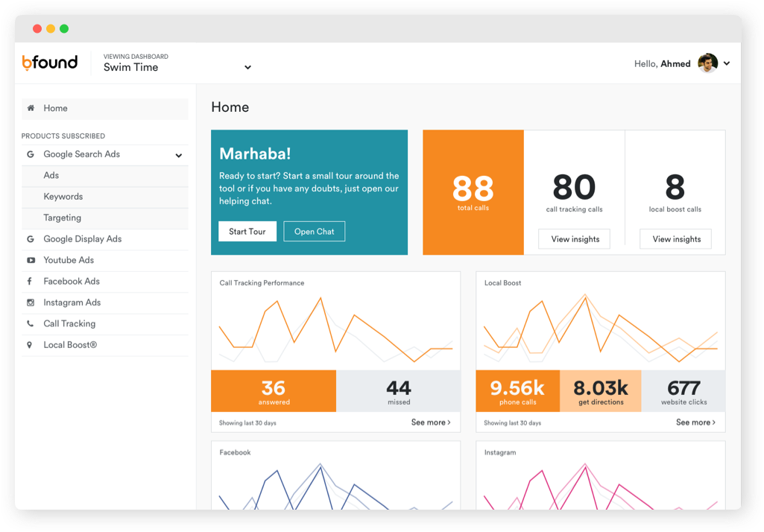Open Google Display Ads
This screenshot has width=764, height=532.
click(105, 239)
